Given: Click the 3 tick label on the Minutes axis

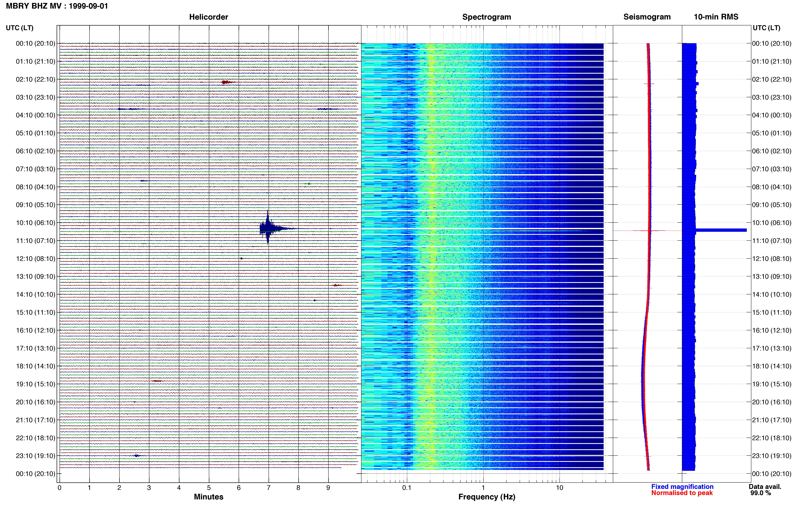Looking at the screenshot, I should [149, 487].
